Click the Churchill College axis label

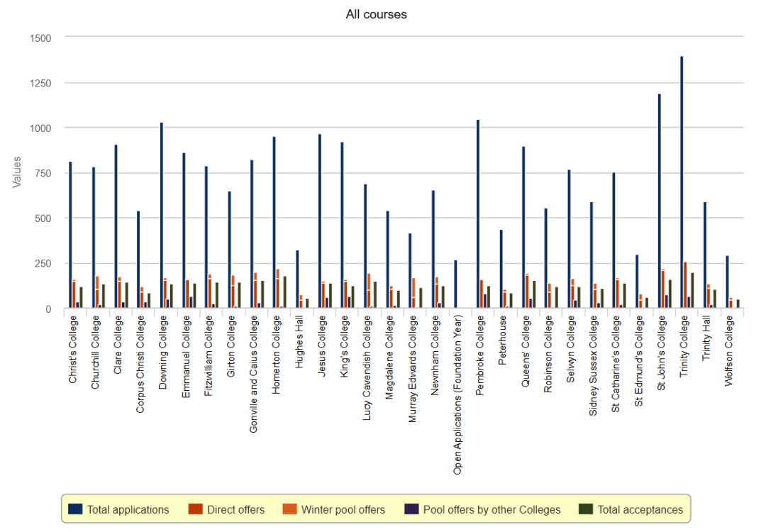(x=95, y=353)
